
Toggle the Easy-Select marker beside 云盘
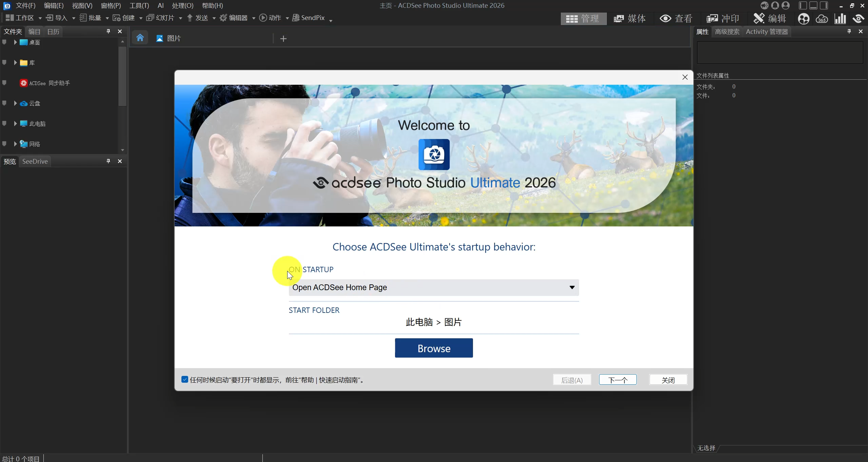pos(4,103)
